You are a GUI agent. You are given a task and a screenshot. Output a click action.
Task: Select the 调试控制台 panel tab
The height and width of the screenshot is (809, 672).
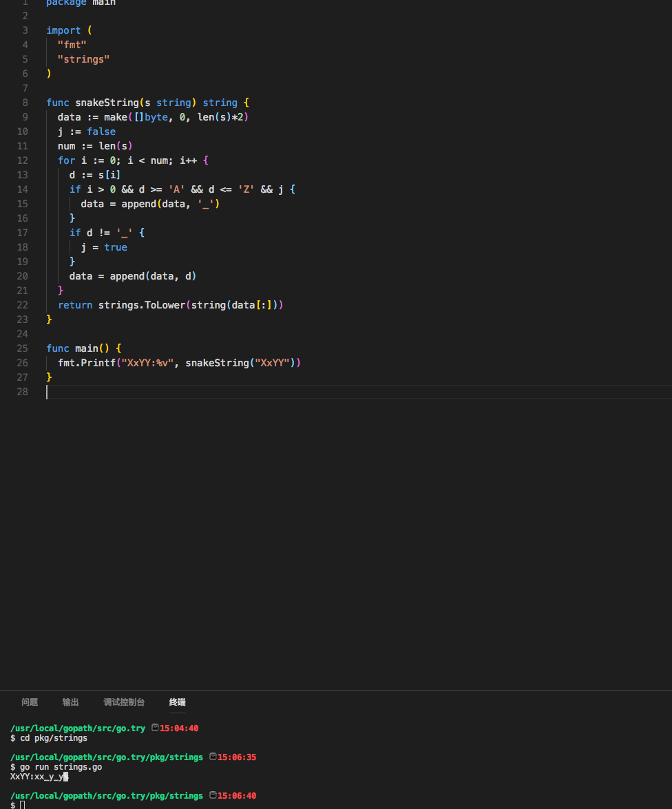click(124, 702)
